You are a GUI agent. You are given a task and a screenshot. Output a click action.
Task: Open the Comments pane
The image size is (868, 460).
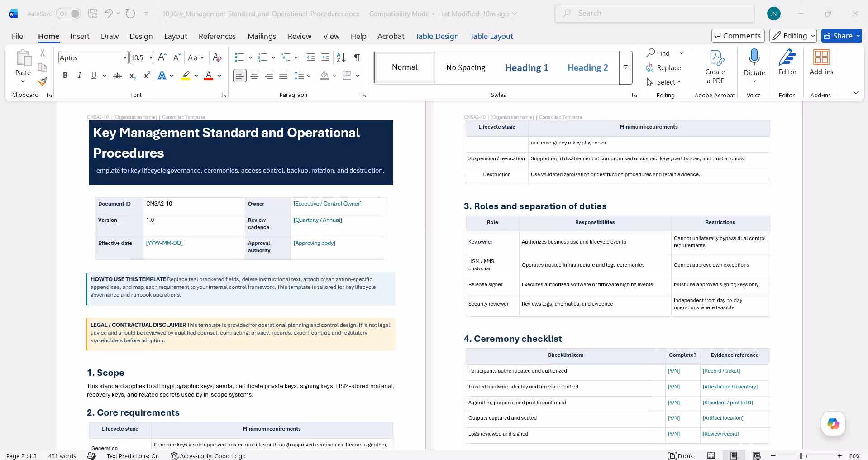coord(738,36)
